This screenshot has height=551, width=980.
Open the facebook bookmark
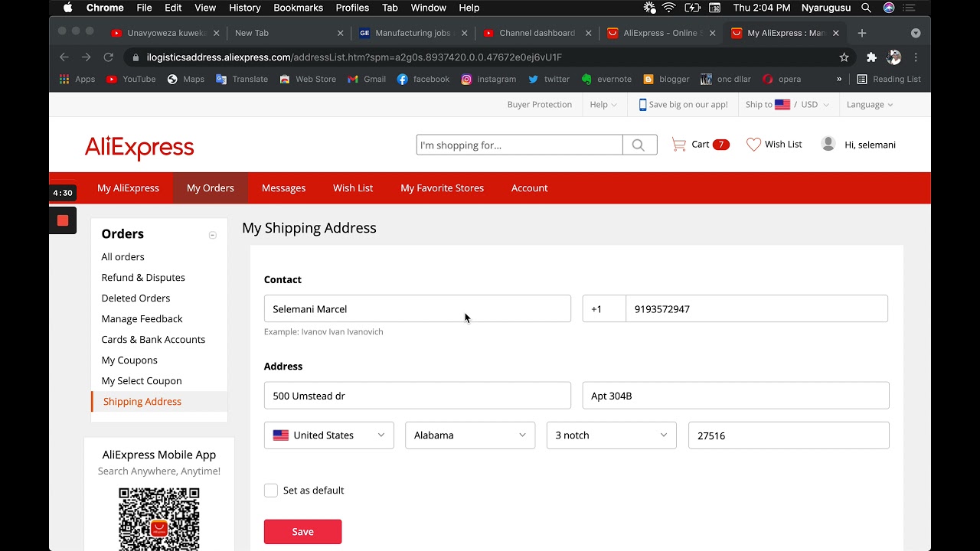[423, 79]
